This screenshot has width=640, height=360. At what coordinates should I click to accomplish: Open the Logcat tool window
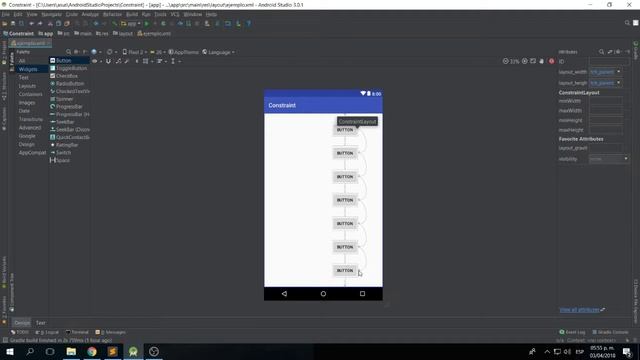click(x=47, y=332)
